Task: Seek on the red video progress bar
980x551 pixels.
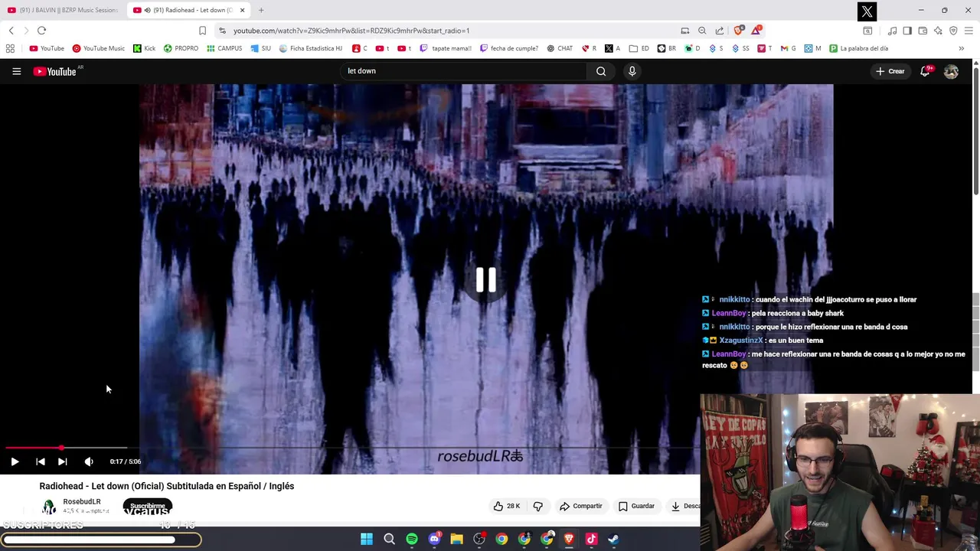Action: (33, 448)
